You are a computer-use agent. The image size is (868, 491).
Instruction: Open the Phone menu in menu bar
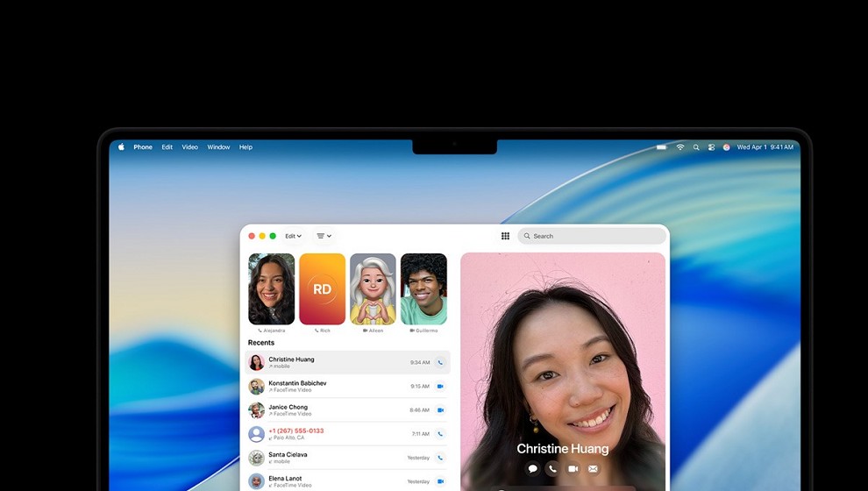coord(143,147)
